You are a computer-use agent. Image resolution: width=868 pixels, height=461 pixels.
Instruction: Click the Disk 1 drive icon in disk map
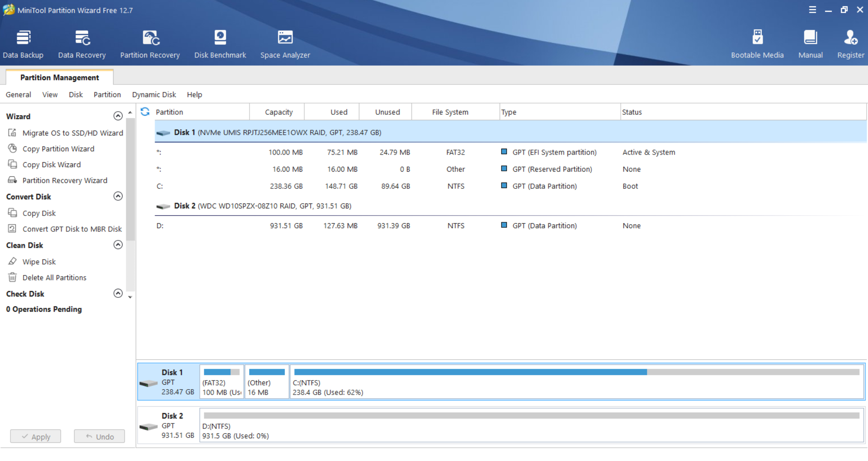148,384
